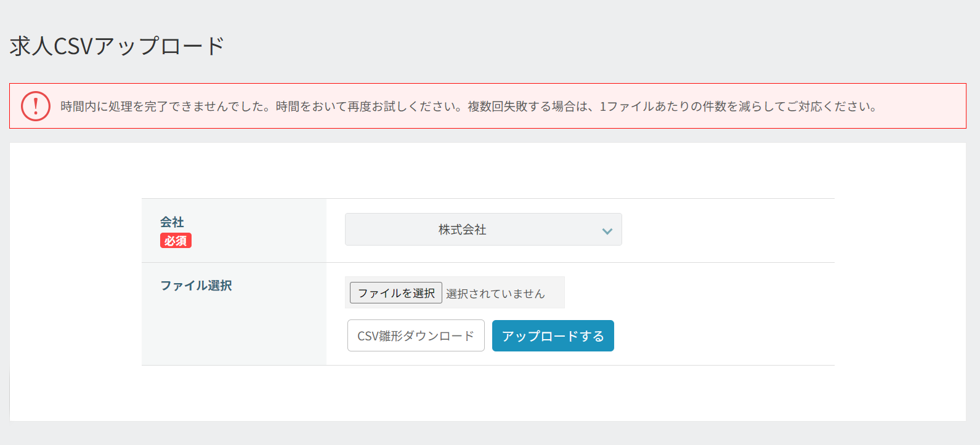
Task: Click the empty space right of アップロードする button
Action: (721, 336)
